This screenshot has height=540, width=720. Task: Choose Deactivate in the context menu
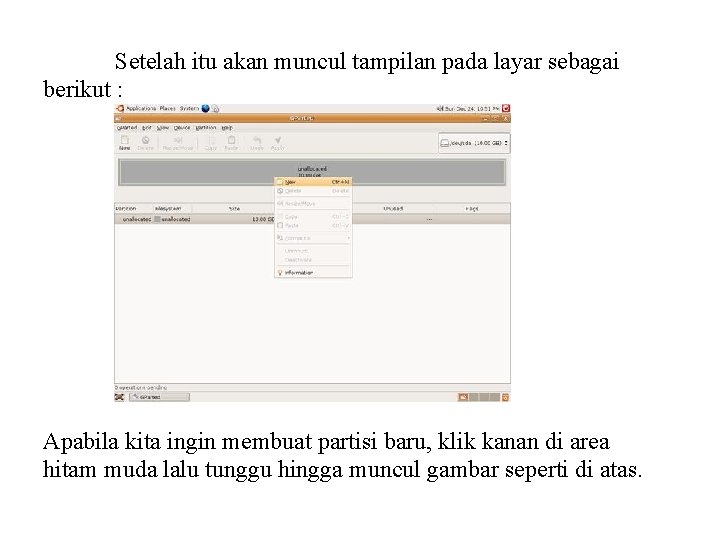[313, 260]
